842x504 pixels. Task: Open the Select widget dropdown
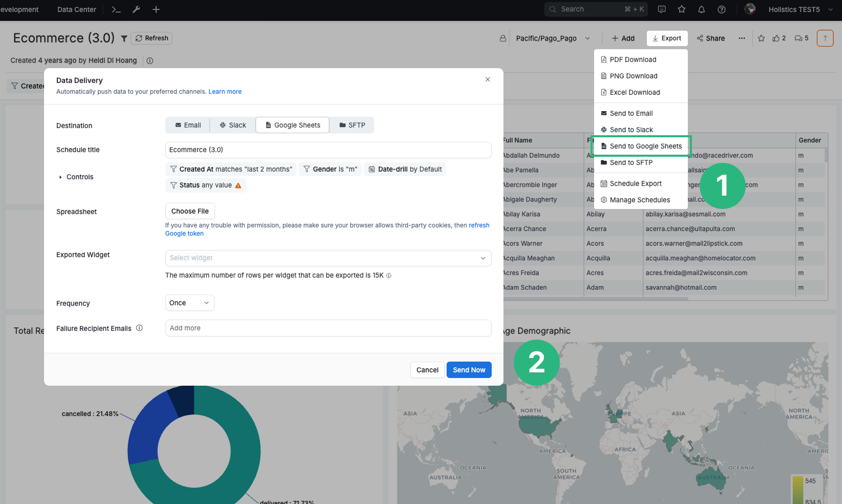coord(328,258)
